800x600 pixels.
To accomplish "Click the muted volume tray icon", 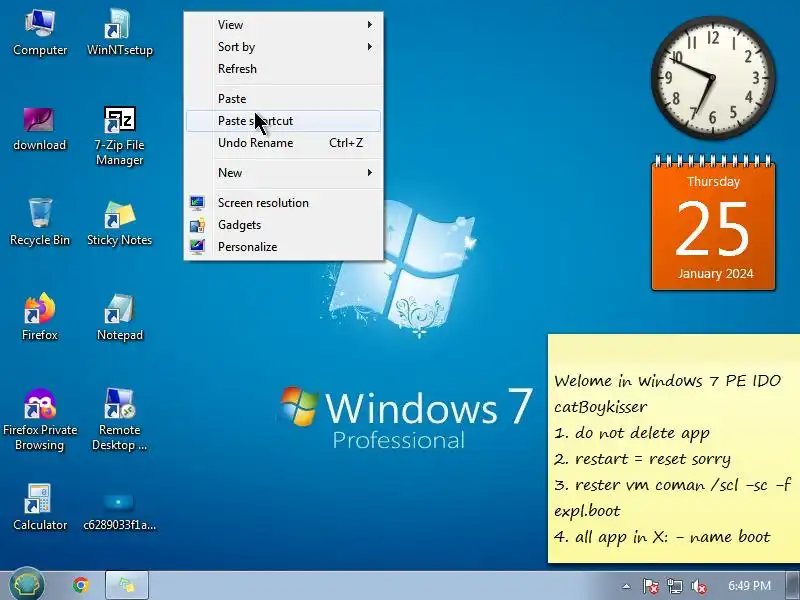I will click(698, 586).
